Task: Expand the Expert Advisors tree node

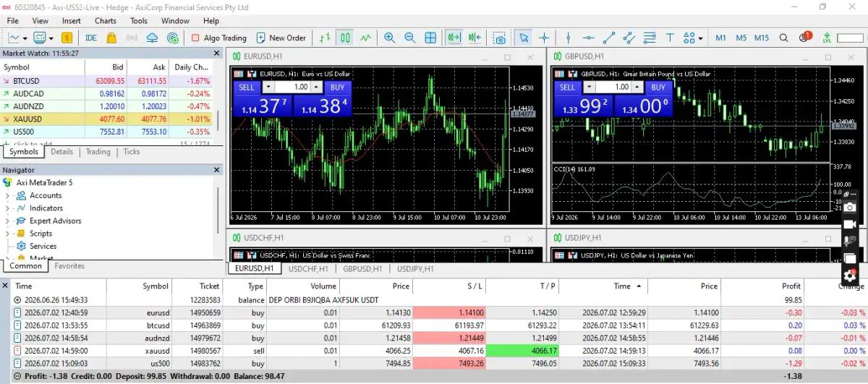Action: point(7,221)
